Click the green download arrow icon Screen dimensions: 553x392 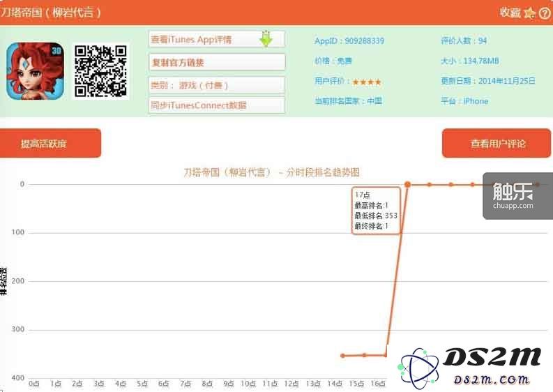[266, 39]
